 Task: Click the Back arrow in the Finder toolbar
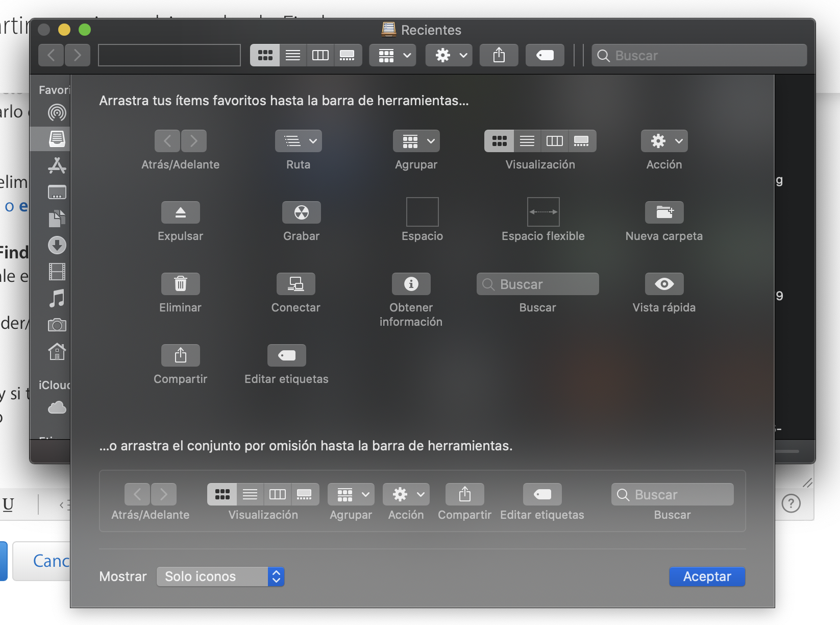tap(51, 55)
